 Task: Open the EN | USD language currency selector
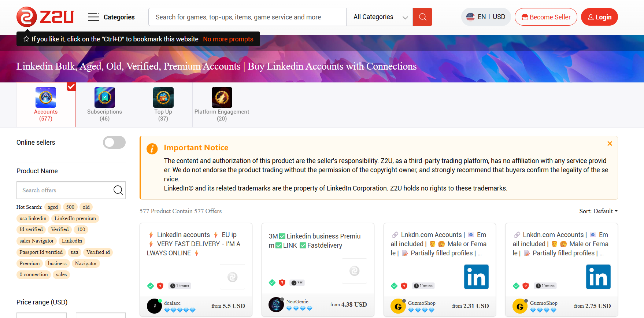486,17
